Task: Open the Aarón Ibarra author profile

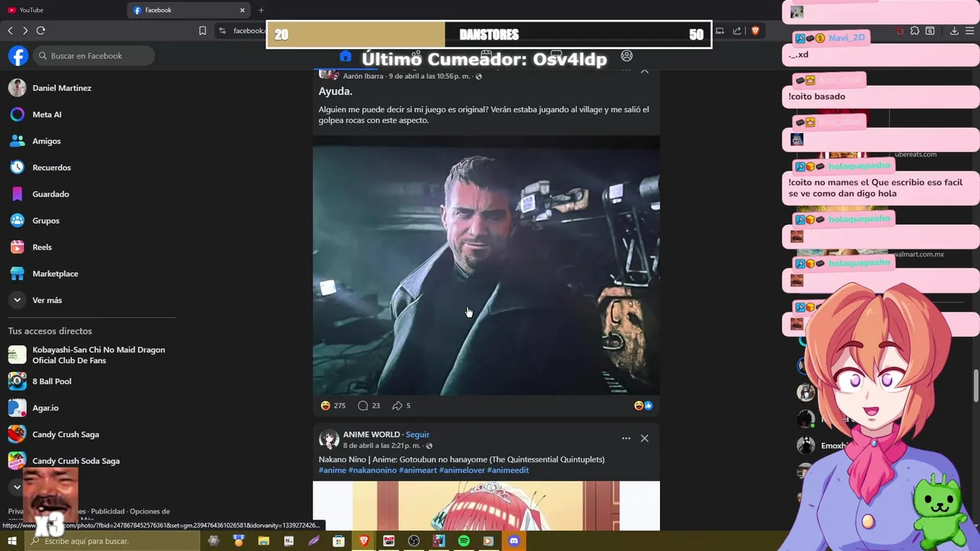Action: tap(364, 77)
